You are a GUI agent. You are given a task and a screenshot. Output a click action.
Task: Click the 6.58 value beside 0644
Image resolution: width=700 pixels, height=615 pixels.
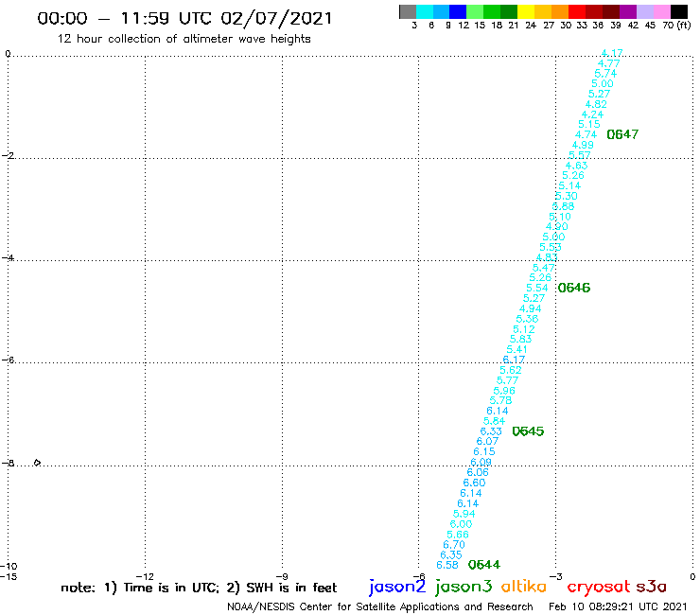click(447, 566)
